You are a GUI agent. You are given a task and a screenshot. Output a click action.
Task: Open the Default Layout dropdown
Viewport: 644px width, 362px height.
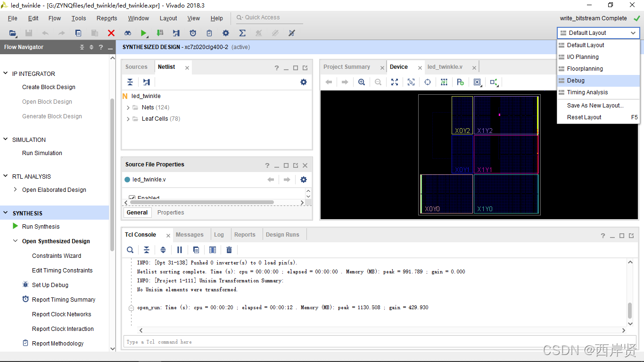click(x=598, y=33)
